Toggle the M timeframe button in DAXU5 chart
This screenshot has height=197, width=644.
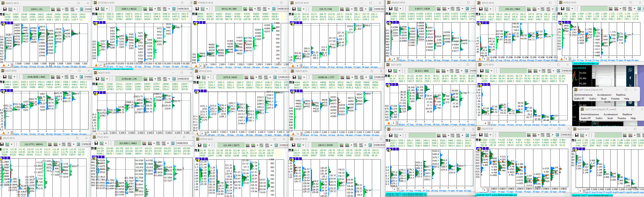coord(11,23)
